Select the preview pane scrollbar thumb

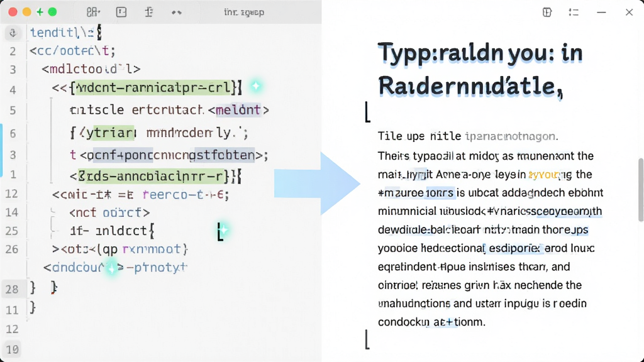coord(641,190)
